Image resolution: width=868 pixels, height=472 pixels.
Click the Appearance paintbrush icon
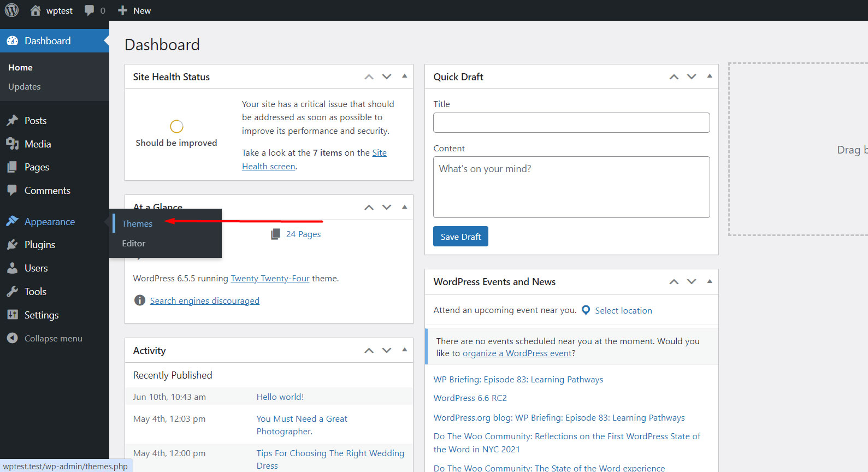[12, 221]
